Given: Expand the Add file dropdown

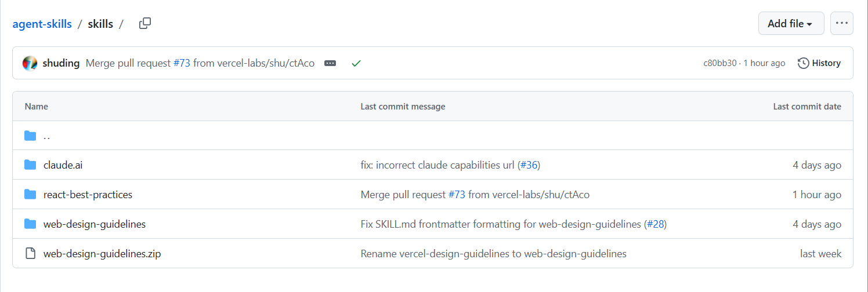Looking at the screenshot, I should click(x=790, y=24).
